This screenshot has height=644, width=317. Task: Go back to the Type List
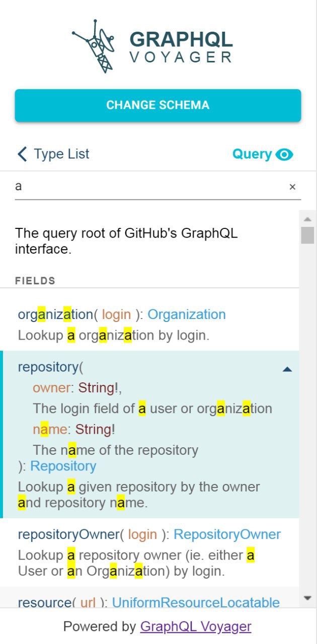[53, 154]
